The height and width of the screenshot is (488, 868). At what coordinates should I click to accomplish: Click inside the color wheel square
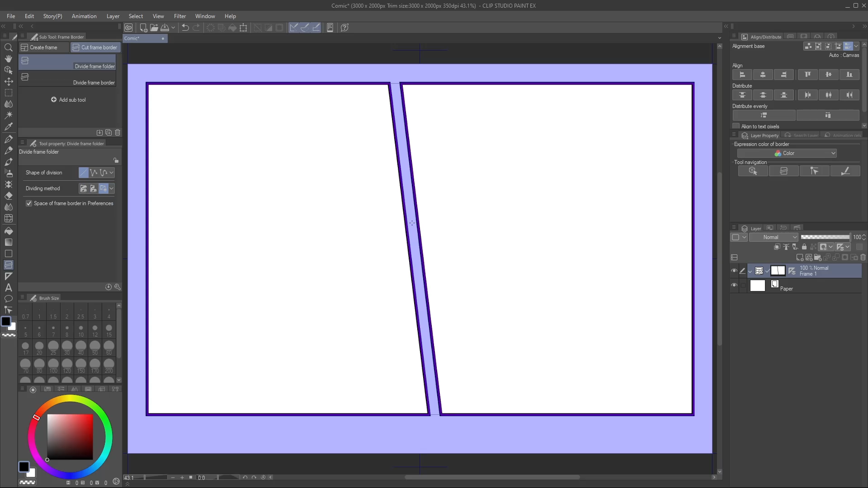coord(70,436)
